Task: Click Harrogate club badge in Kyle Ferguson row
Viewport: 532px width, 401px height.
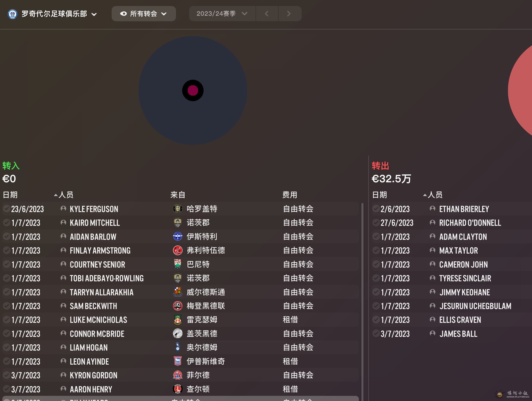Action: point(178,209)
